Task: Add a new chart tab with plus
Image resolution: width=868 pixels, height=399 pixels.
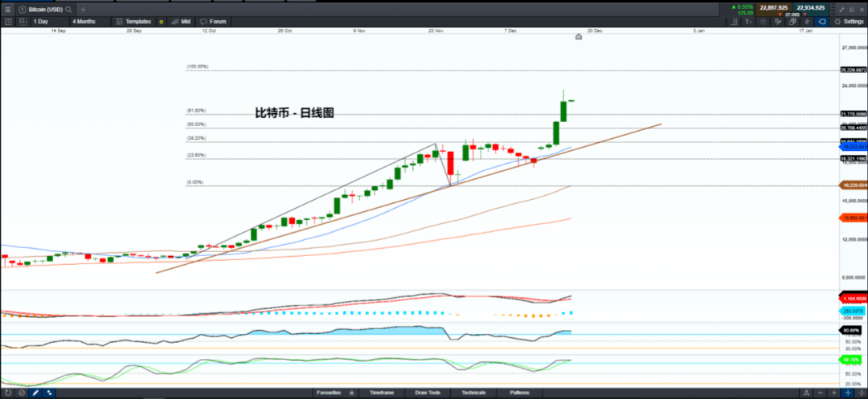Action: click(x=83, y=10)
